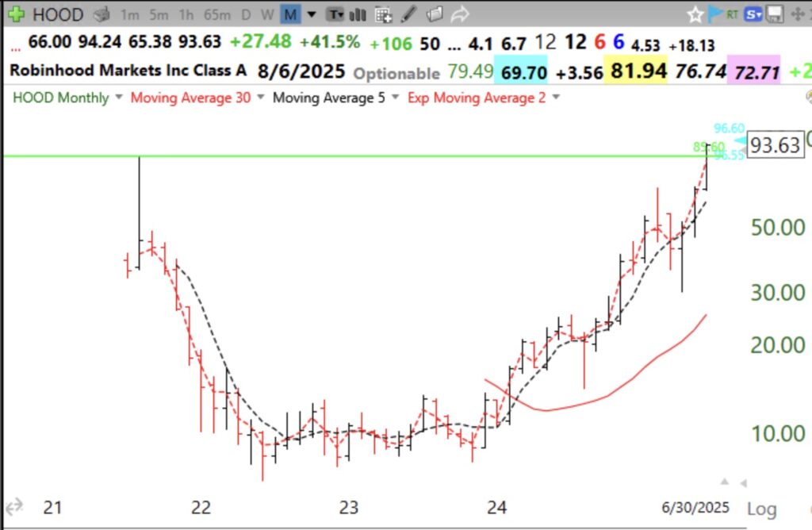Click the 10.00 price axis label
This screenshot has height=530, width=812.
778,434
